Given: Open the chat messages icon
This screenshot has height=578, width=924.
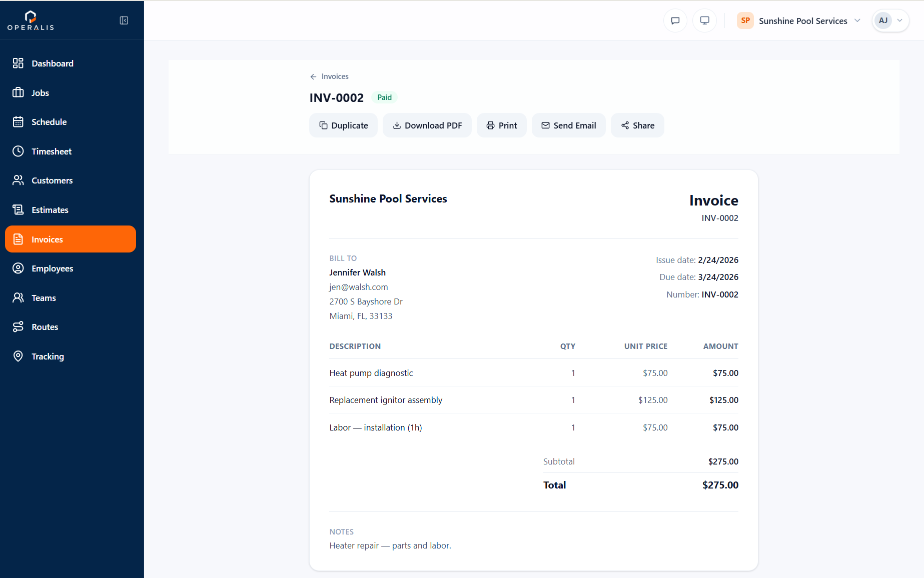Looking at the screenshot, I should [675, 20].
